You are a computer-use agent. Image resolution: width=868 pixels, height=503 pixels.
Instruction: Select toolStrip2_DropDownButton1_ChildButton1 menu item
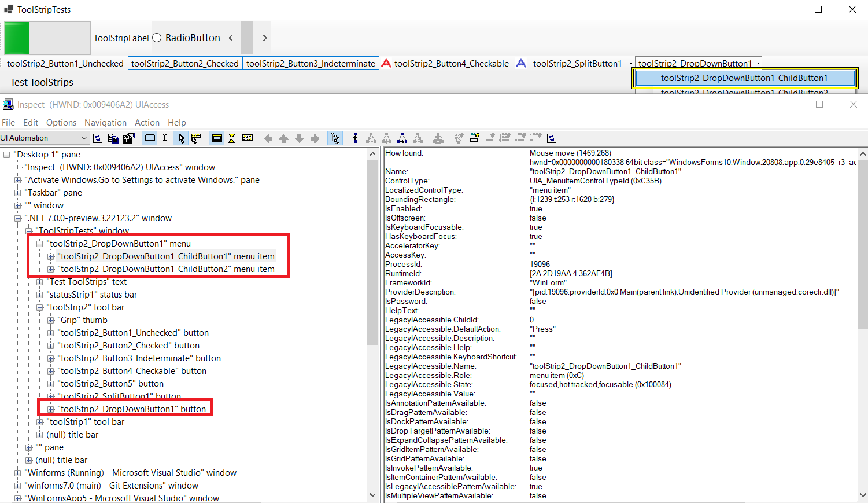744,77
